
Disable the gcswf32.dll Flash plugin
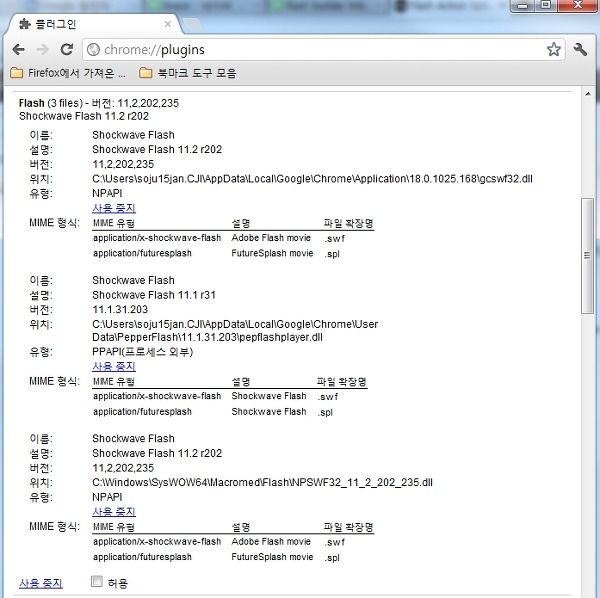coord(114,208)
